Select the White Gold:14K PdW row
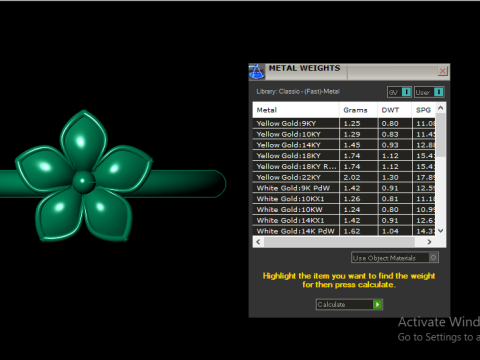Screen dimensions: 480x360 coord(344,231)
